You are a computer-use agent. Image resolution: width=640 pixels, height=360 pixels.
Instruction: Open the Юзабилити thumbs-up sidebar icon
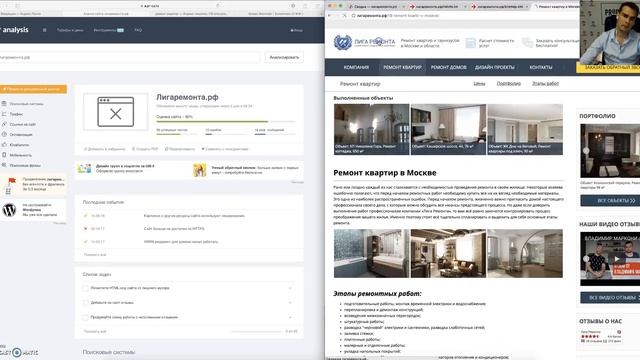point(4,144)
